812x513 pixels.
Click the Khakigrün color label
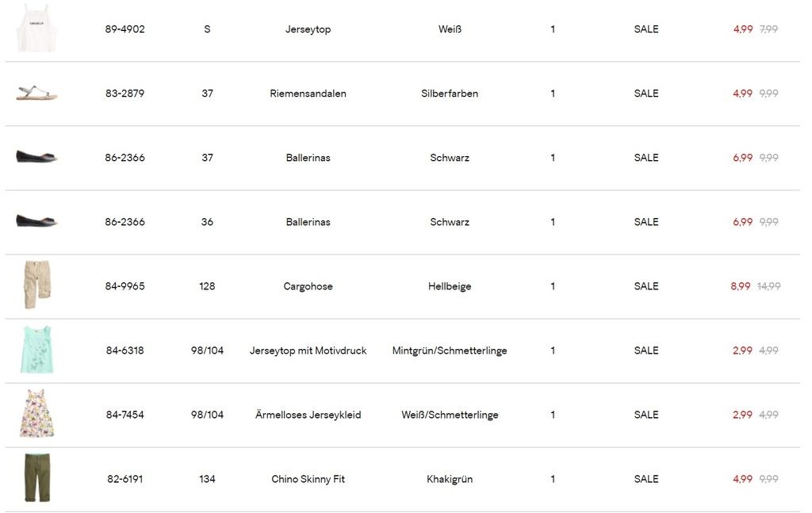(x=450, y=479)
